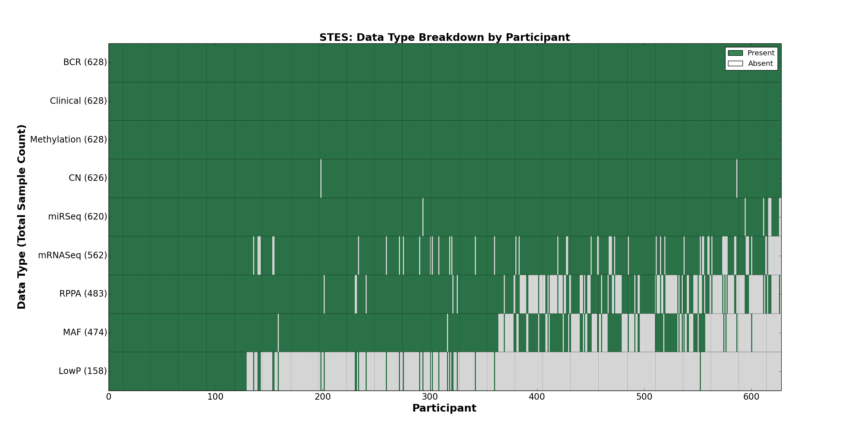
Task: Click the white gap in CN row near 200
Action: [x=321, y=178]
